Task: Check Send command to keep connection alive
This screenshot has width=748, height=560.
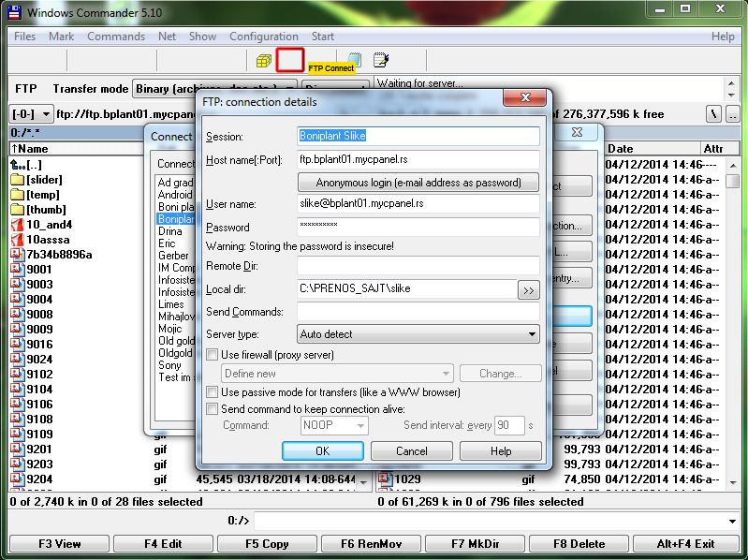Action: (212, 409)
